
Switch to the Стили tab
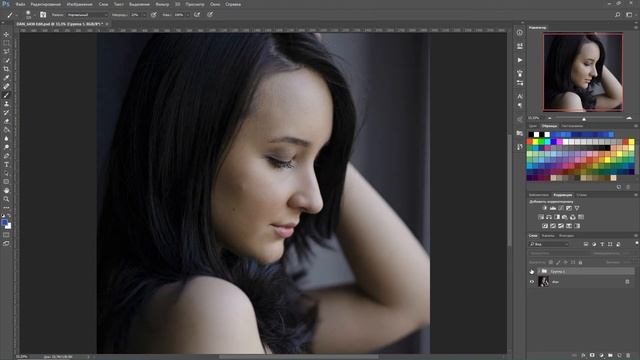[582, 195]
